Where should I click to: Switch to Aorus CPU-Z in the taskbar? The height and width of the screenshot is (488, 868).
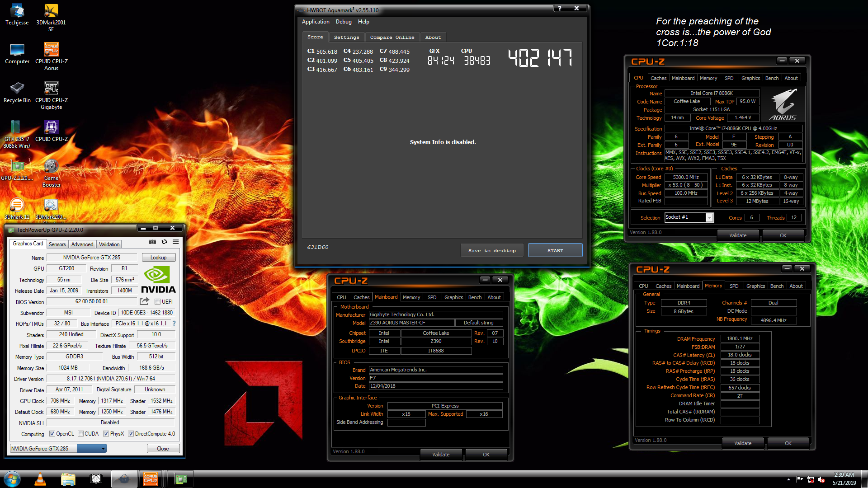coord(151,479)
